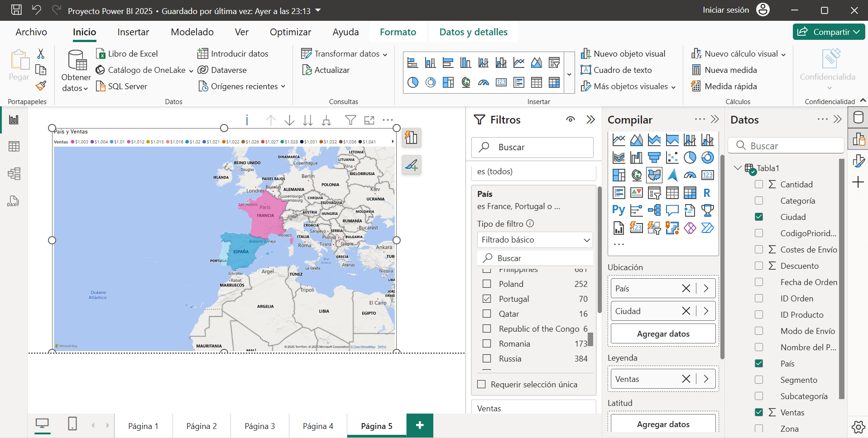868x438 pixels.
Task: Collapse the Datos pane chevrons
Action: [837, 119]
